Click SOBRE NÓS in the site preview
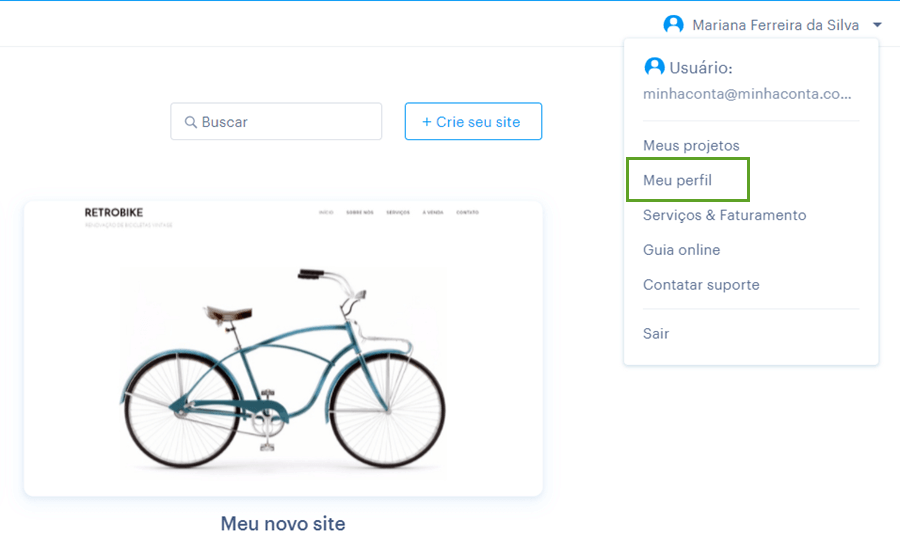The image size is (900, 537). click(x=360, y=212)
